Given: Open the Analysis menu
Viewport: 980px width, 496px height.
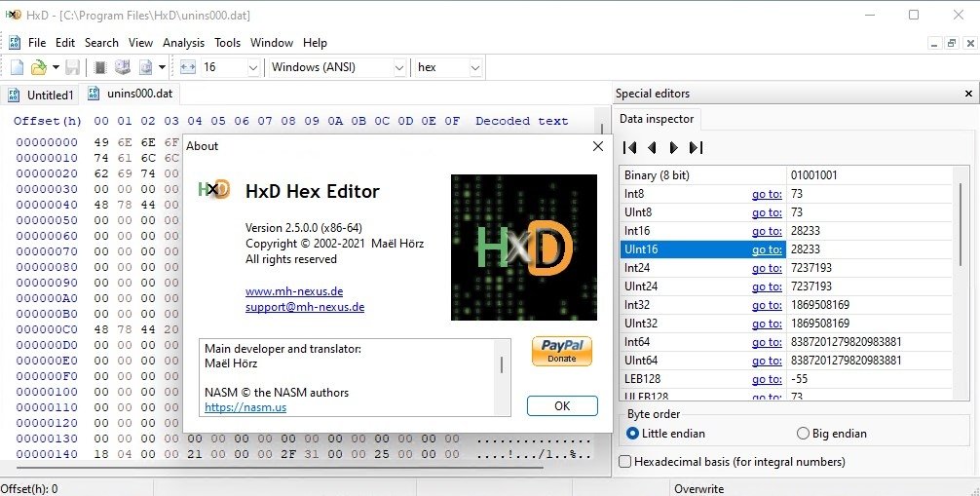Looking at the screenshot, I should coord(183,43).
